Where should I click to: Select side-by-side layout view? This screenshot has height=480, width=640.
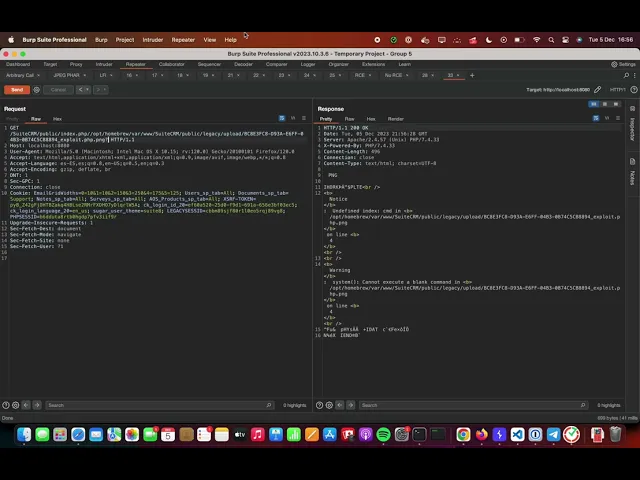[594, 104]
